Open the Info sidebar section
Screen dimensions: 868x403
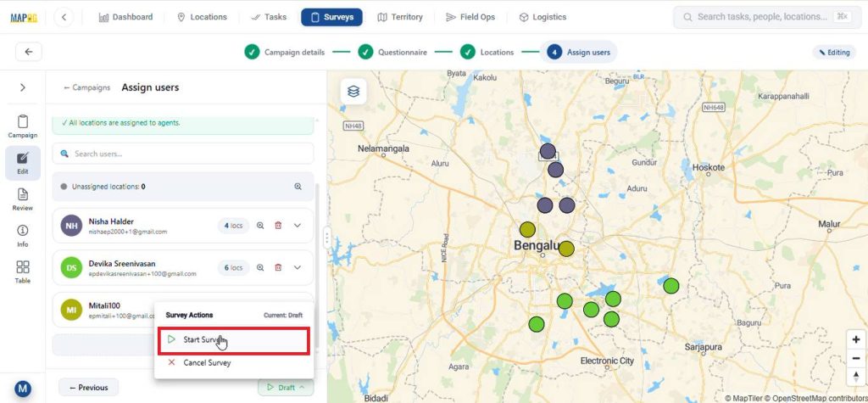point(23,236)
